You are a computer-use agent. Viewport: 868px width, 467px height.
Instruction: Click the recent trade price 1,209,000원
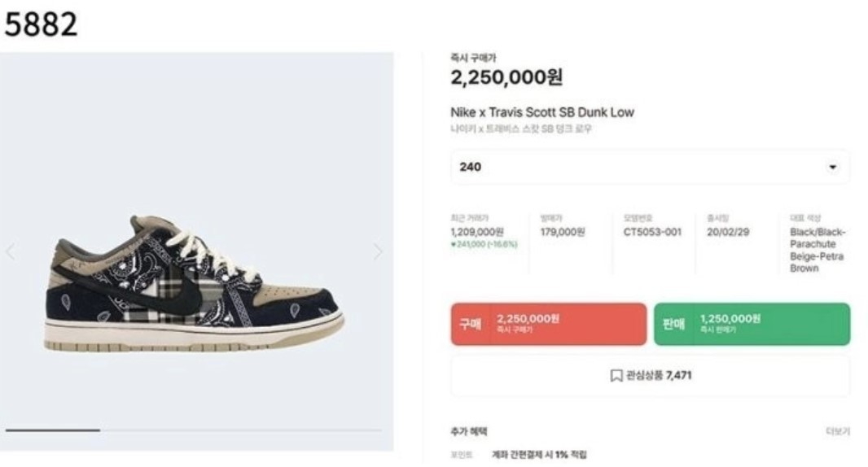point(476,232)
